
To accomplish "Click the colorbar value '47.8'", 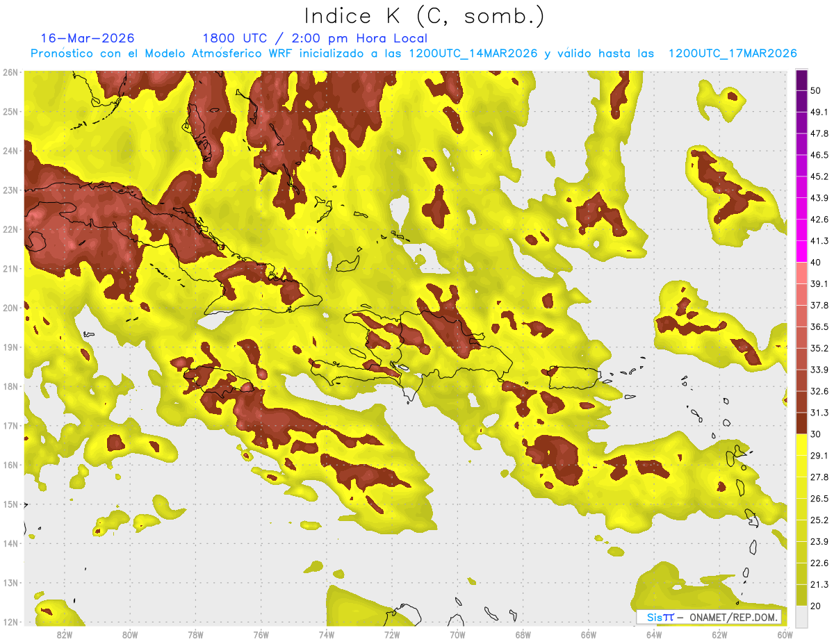I will tap(819, 133).
